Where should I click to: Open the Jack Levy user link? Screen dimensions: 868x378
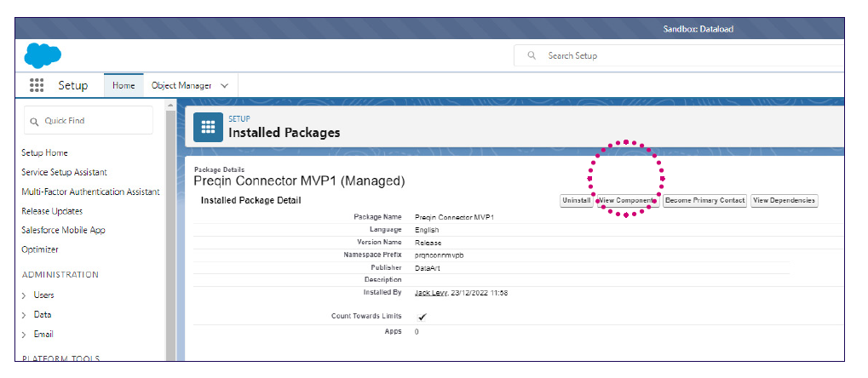click(431, 293)
